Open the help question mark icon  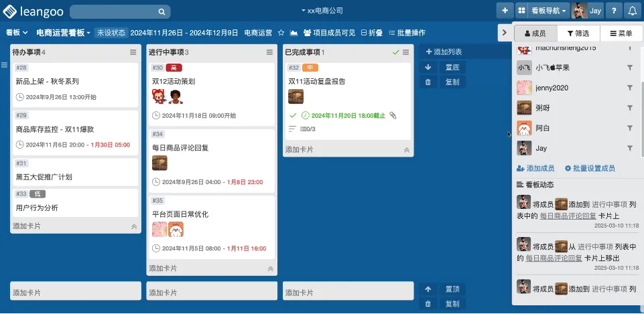(614, 11)
